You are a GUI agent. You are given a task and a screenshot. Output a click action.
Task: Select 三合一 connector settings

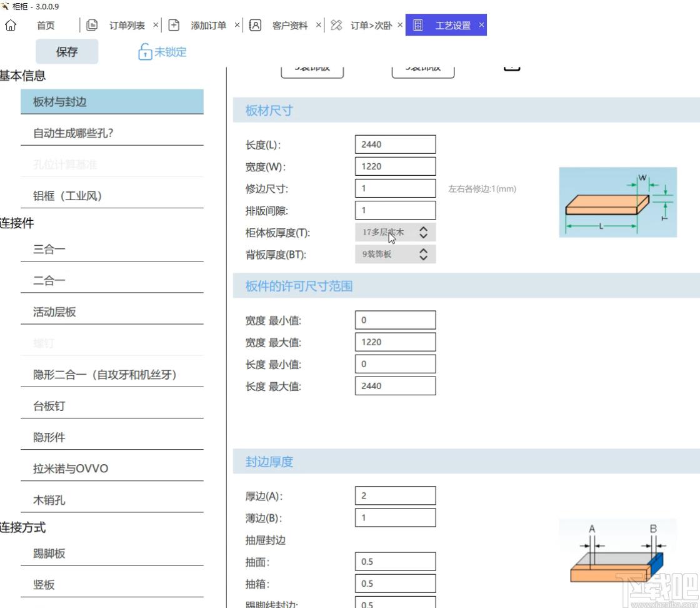[112, 249]
